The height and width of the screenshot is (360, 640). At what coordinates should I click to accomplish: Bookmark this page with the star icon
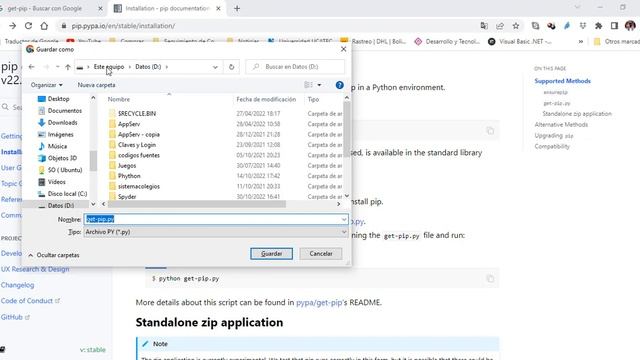(516, 26)
